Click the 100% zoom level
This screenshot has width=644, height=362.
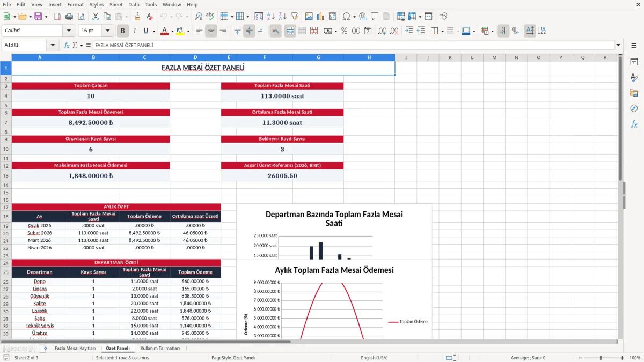634,358
